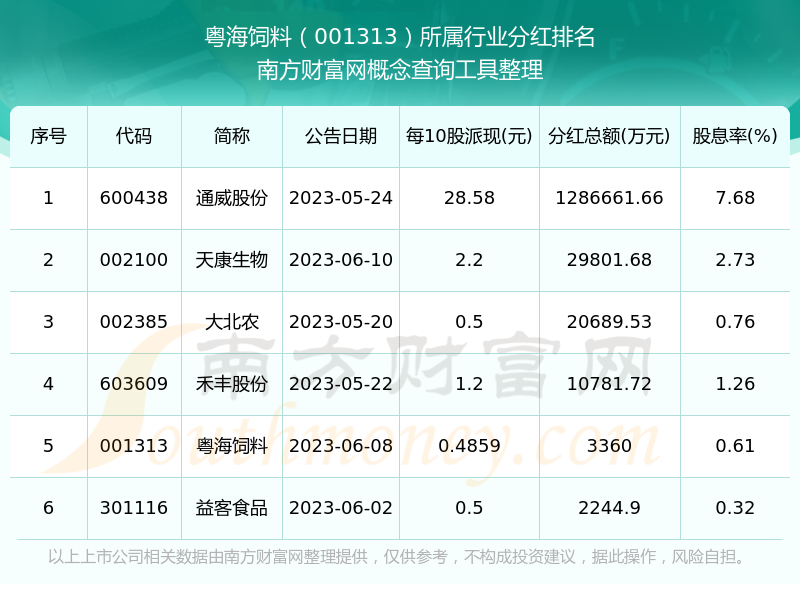Click stock code 001313 in row 5
The image size is (800, 606).
134,446
